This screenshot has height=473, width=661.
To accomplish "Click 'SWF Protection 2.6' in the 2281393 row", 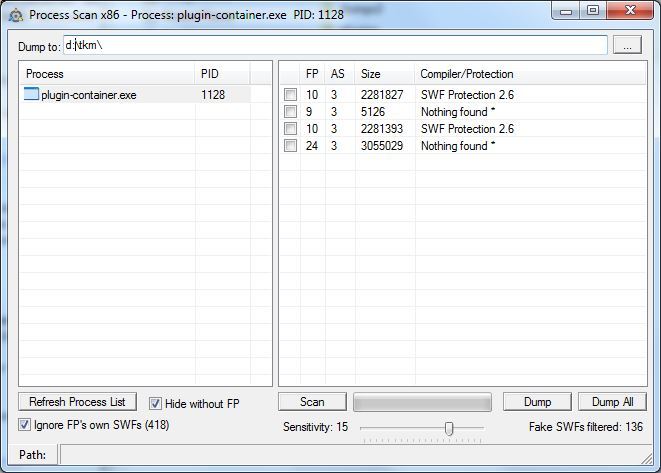I will pos(467,129).
